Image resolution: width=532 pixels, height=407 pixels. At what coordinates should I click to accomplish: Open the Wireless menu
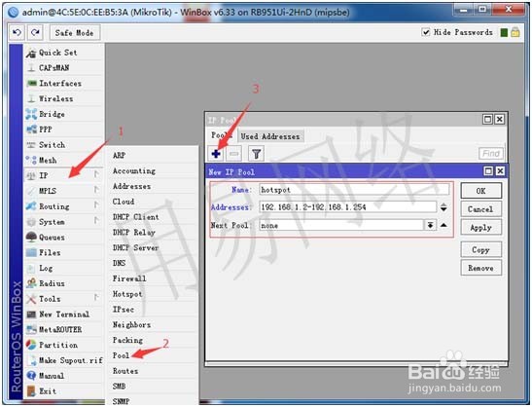click(x=64, y=98)
